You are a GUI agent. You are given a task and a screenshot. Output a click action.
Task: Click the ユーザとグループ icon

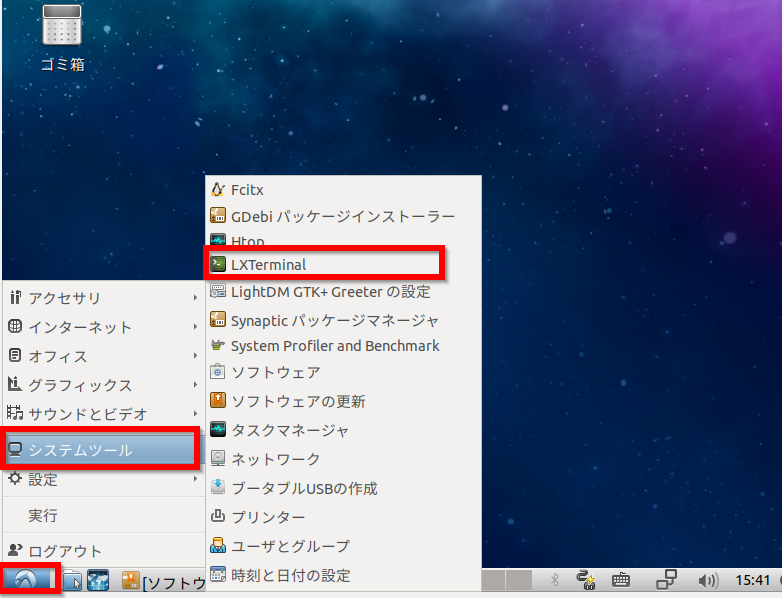point(217,545)
